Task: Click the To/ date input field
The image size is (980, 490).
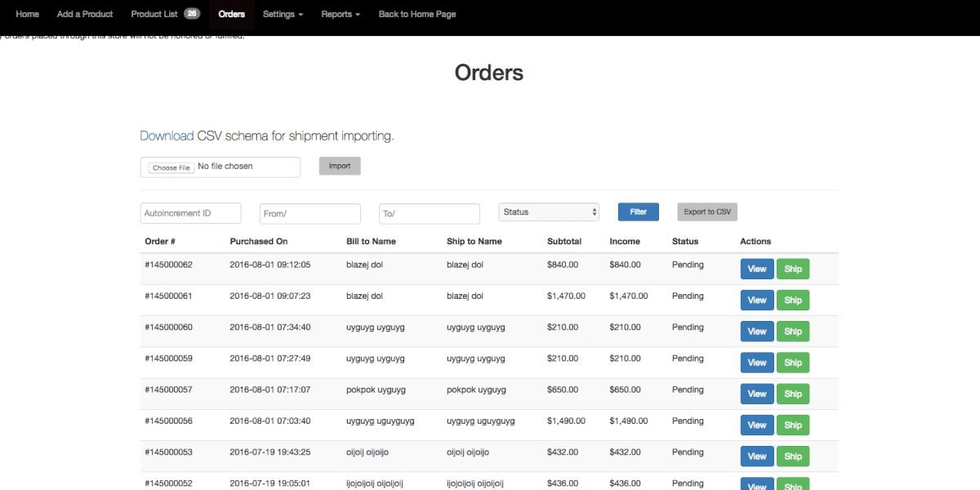Action: [429, 213]
